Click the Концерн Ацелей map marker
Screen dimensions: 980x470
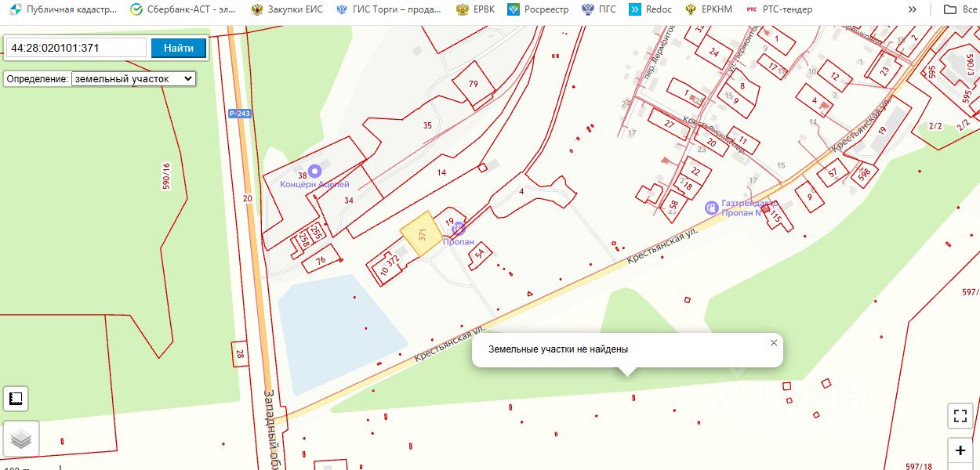pos(315,170)
